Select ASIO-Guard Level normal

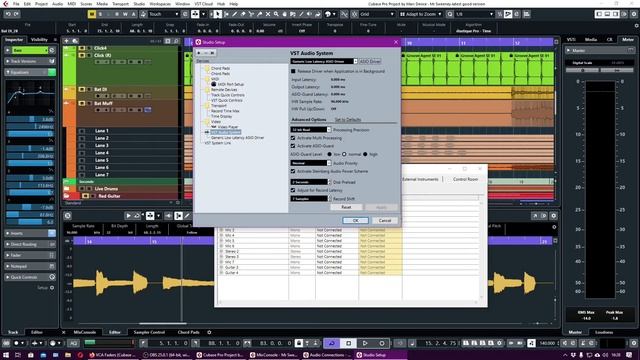click(344, 154)
